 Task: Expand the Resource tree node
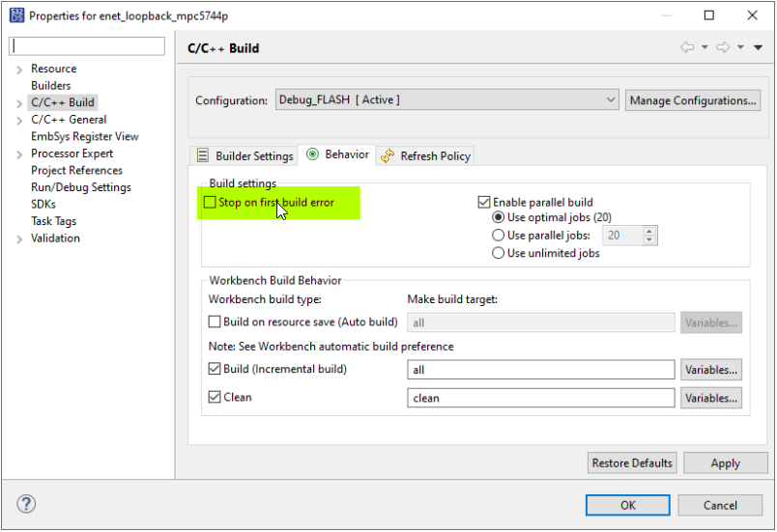[19, 70]
